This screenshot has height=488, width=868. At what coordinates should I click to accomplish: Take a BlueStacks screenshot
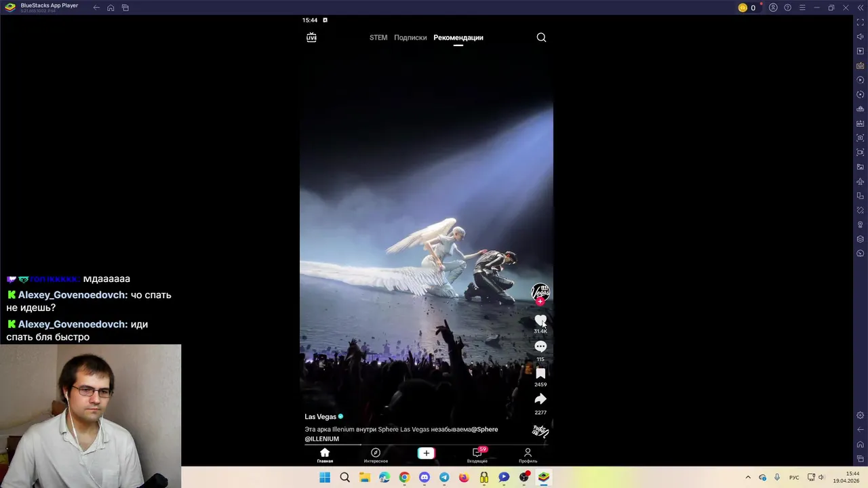click(x=861, y=138)
